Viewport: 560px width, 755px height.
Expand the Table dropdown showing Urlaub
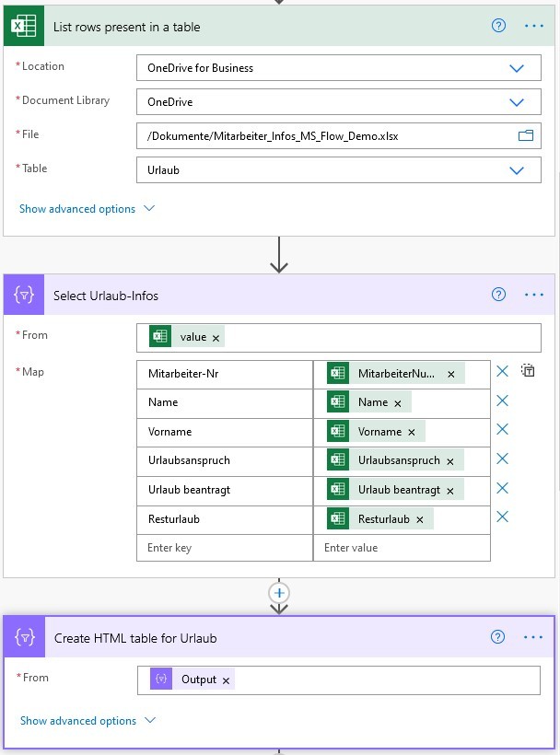pyautogui.click(x=517, y=170)
